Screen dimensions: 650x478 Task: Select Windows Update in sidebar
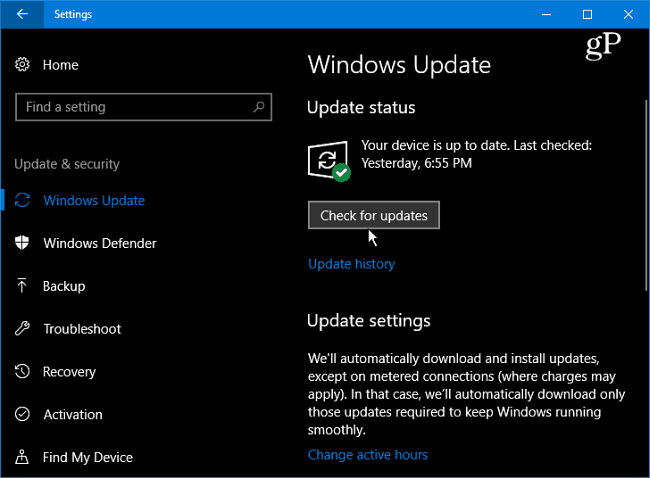[x=94, y=201]
